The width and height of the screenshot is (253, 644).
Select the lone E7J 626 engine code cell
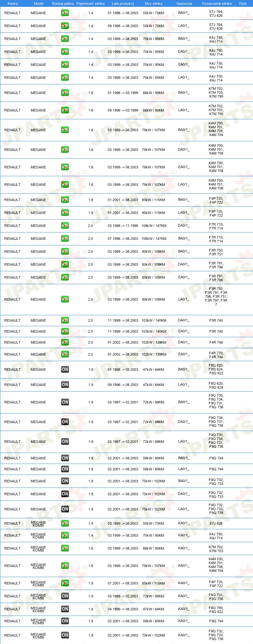(216, 523)
